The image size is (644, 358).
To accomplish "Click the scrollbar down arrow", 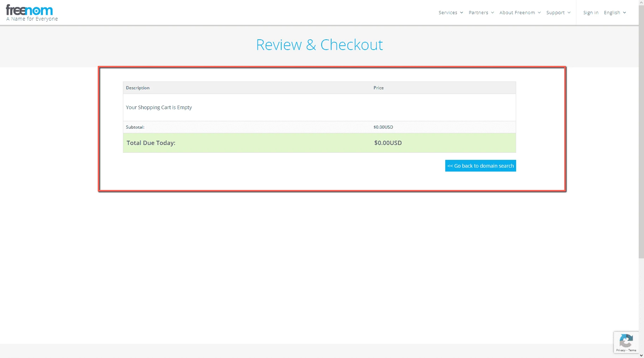I will point(641,355).
